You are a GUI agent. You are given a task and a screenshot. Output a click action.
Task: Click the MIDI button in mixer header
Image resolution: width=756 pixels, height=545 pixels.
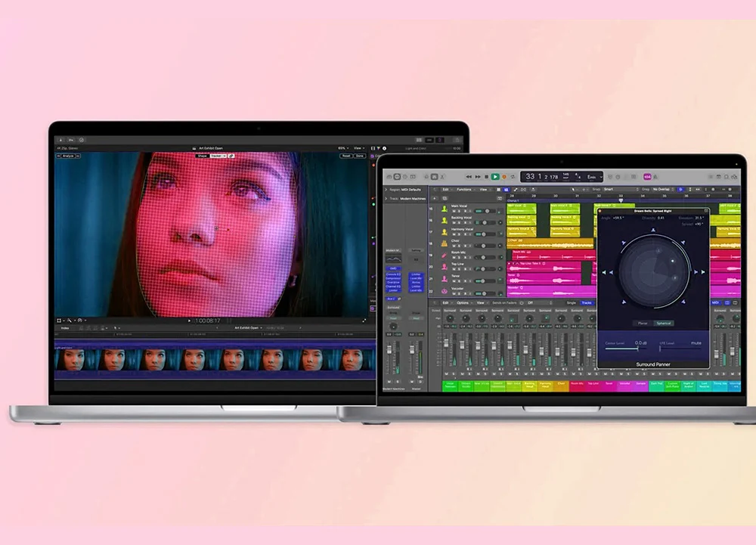[x=715, y=302]
